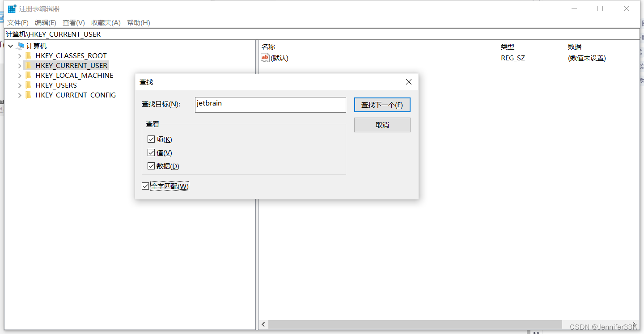Toggle the 值(V) checkbox
This screenshot has width=644, height=334.
pyautogui.click(x=151, y=153)
